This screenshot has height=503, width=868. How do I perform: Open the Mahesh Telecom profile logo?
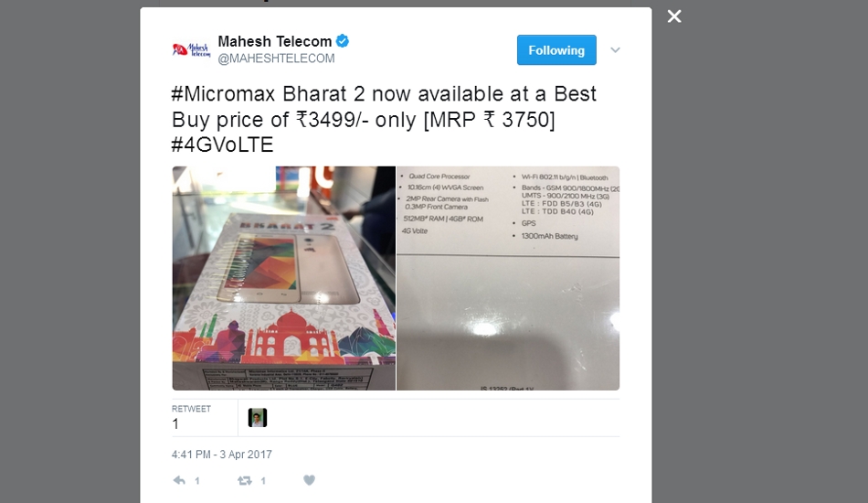191,50
